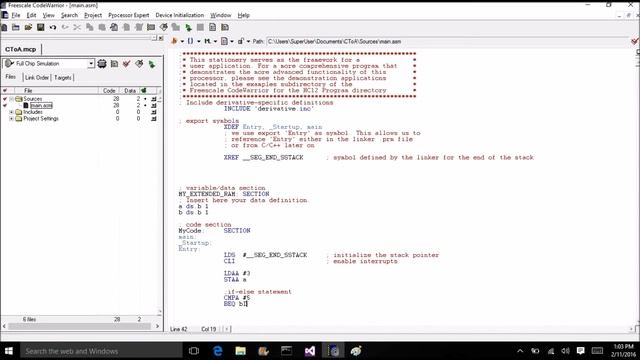
Task: Toggle the touch checkmark for Sources row
Action: tap(5, 99)
